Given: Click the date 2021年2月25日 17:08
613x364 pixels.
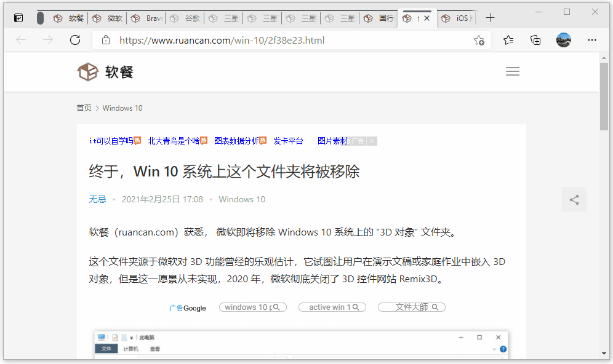Looking at the screenshot, I should pyautogui.click(x=162, y=199).
